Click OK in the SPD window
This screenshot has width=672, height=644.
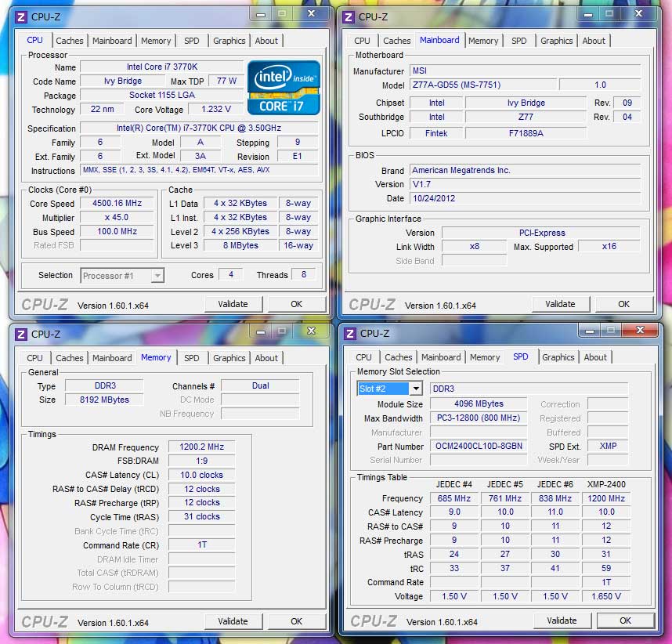[625, 620]
